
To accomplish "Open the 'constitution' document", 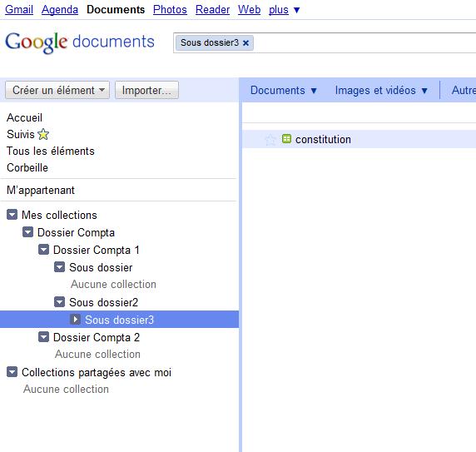I will (323, 139).
